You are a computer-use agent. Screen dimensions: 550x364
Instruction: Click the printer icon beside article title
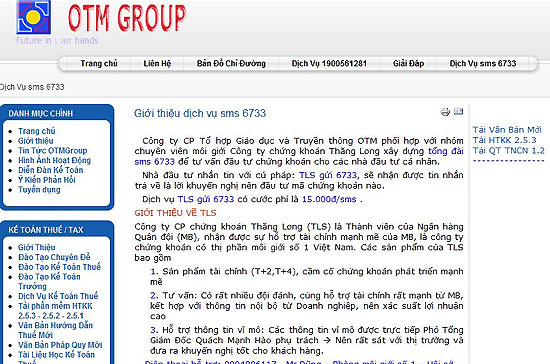pyautogui.click(x=445, y=112)
